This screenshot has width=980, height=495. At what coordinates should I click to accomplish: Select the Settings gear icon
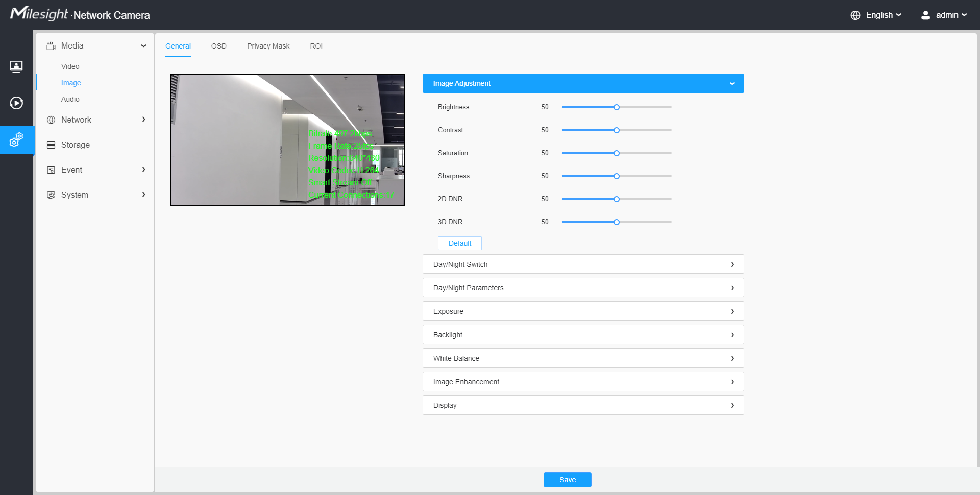point(16,140)
